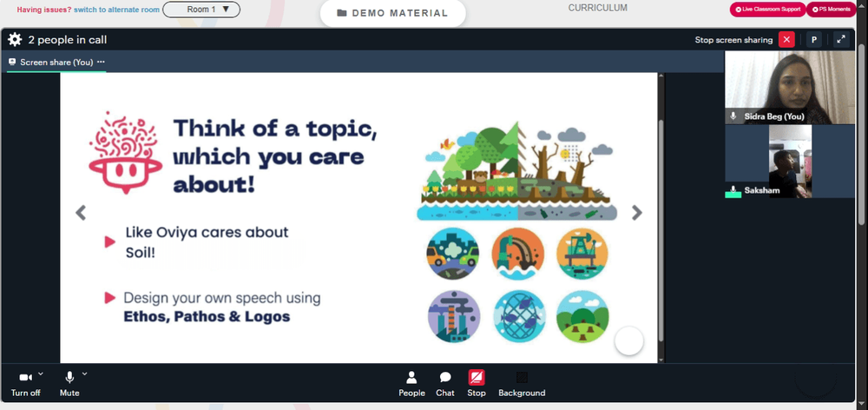
Task: Click deforestation stumps circle icon
Action: pyautogui.click(x=582, y=316)
